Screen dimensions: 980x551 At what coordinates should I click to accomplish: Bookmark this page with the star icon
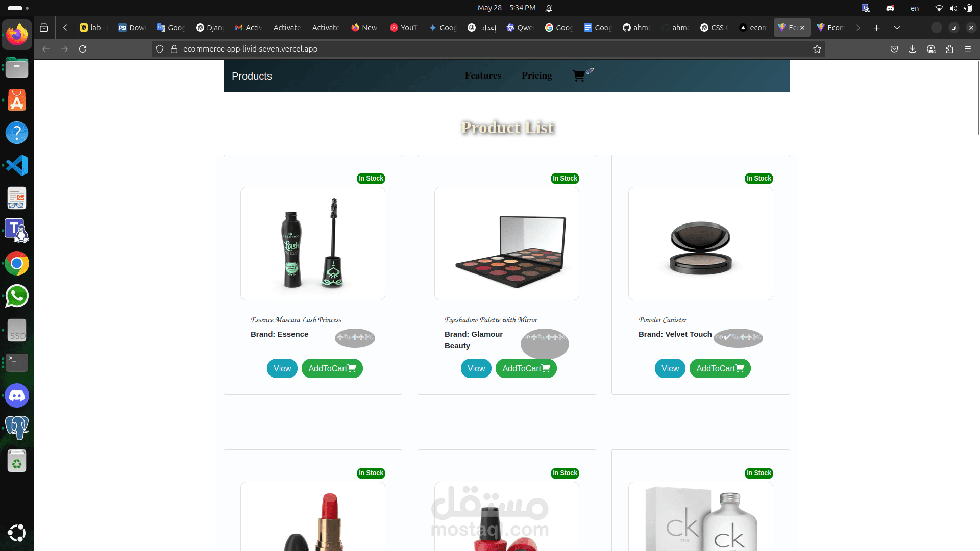point(817,49)
